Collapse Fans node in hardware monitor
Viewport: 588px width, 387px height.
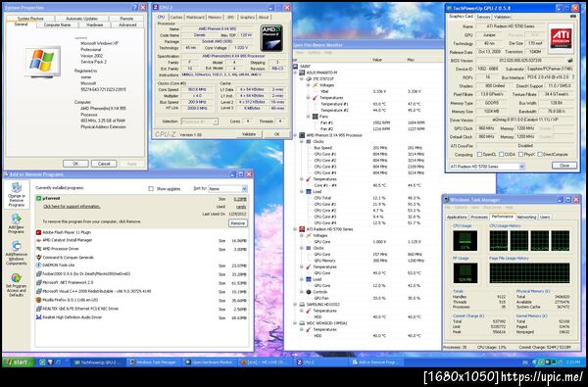[x=309, y=117]
